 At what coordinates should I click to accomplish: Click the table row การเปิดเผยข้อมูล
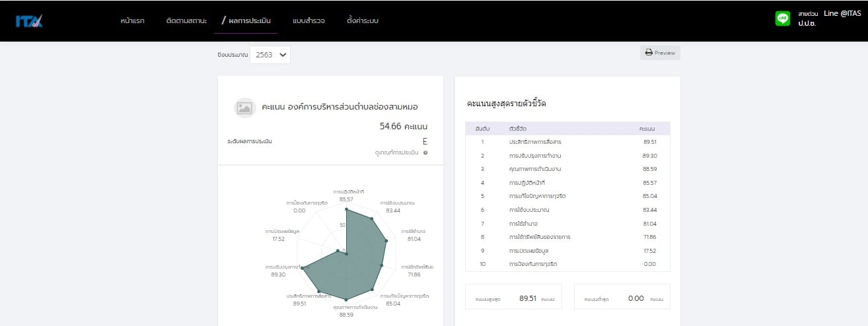[567, 251]
